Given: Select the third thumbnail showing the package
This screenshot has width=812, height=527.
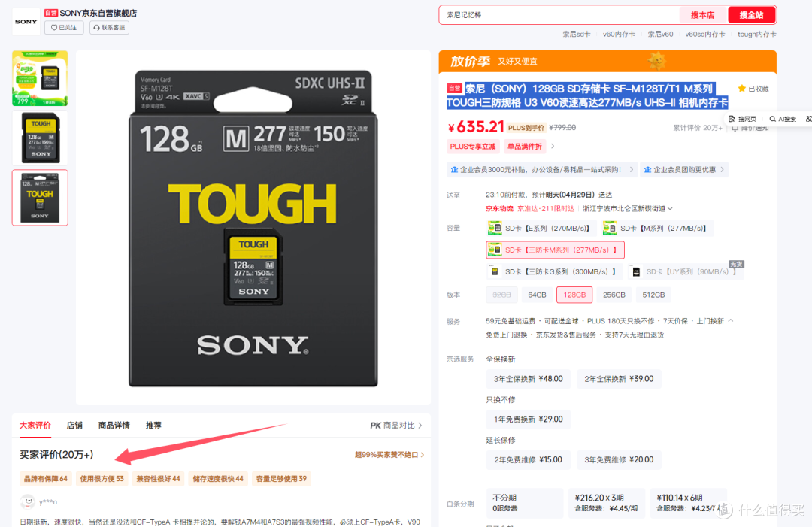Looking at the screenshot, I should click(40, 198).
